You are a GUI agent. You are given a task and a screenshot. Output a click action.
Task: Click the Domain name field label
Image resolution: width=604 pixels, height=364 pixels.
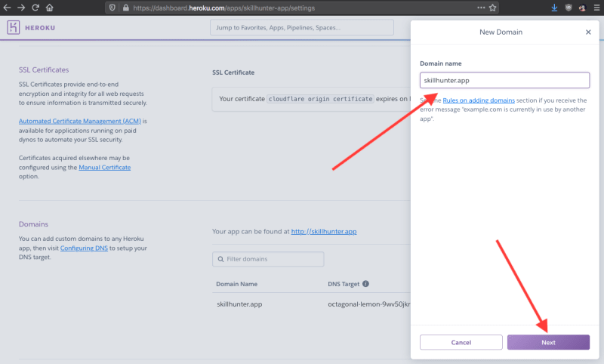(x=441, y=63)
